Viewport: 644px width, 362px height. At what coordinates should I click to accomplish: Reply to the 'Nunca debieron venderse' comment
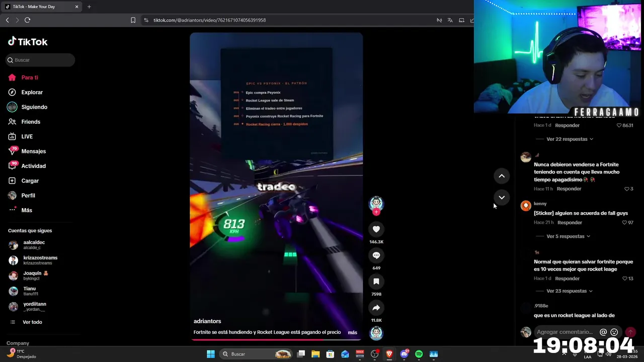(569, 189)
